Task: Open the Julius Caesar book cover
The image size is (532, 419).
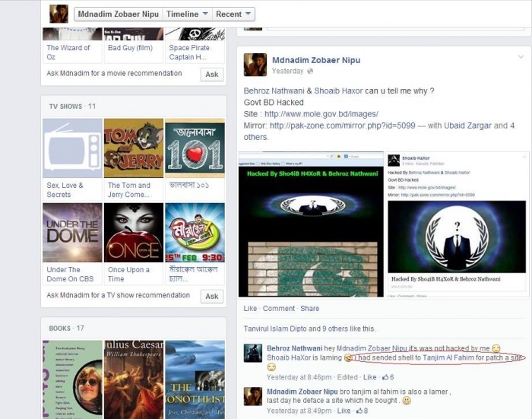Action: tap(134, 379)
